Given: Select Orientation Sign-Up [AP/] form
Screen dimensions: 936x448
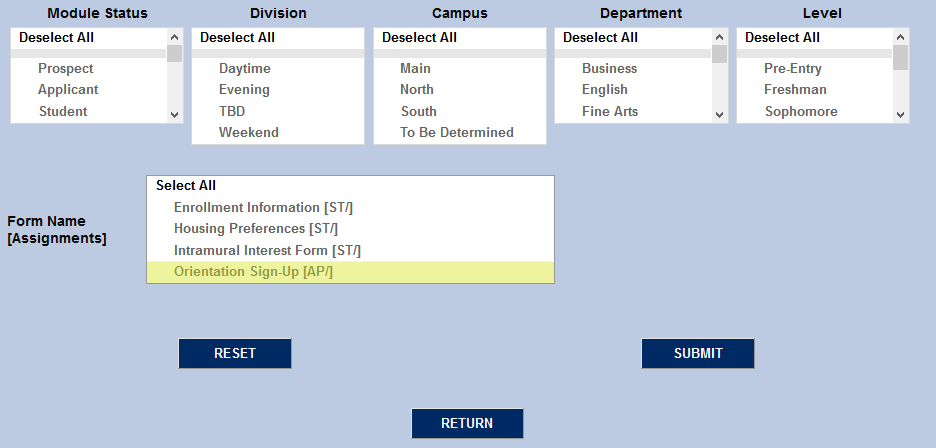Looking at the screenshot, I should pyautogui.click(x=253, y=272).
